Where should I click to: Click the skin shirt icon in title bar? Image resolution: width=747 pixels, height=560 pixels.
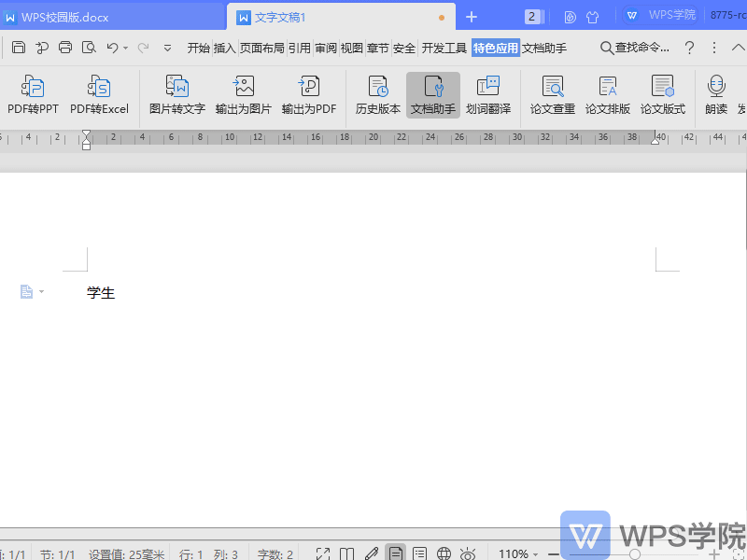[x=592, y=17]
